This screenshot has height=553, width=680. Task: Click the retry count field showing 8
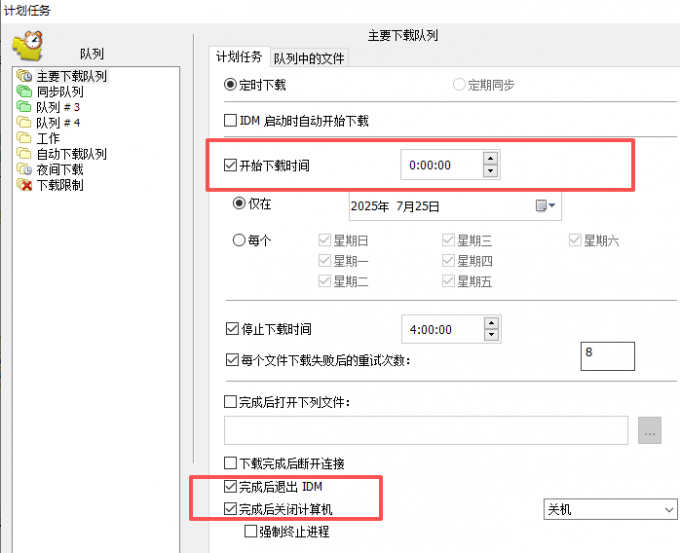(x=608, y=356)
